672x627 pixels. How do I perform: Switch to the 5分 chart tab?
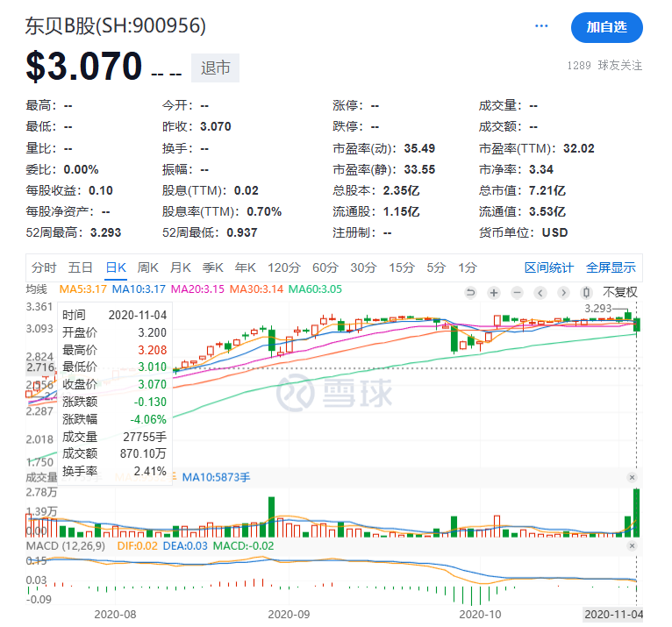point(436,267)
